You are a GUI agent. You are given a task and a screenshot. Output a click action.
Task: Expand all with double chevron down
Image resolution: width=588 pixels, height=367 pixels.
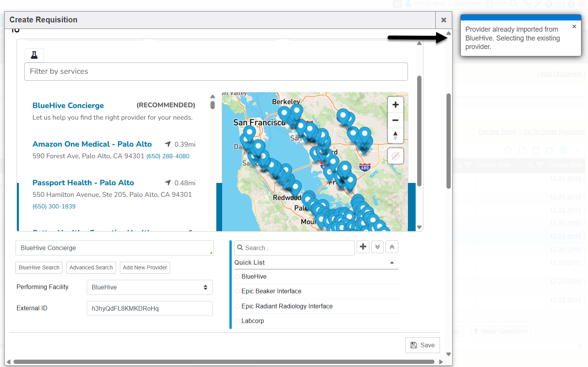(x=377, y=247)
